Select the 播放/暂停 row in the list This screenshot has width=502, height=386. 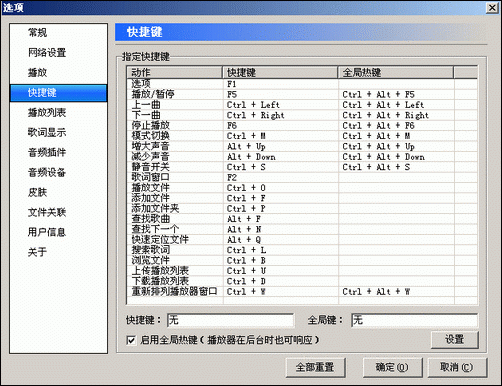[x=302, y=94]
